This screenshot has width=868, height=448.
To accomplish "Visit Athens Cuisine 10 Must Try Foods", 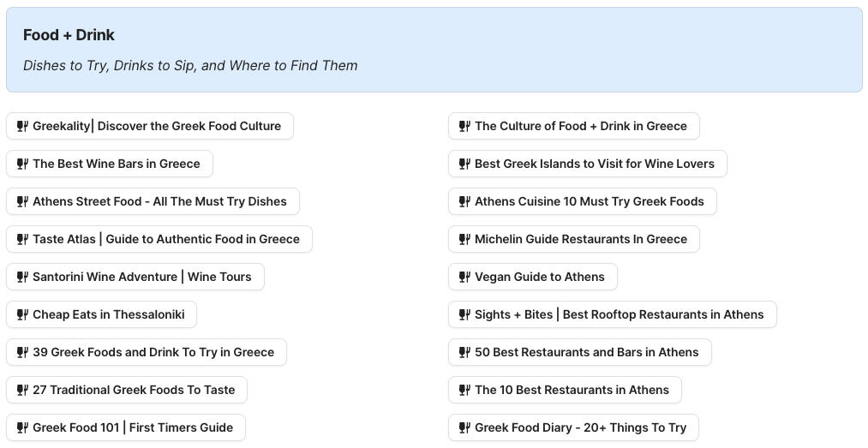I will point(589,201).
